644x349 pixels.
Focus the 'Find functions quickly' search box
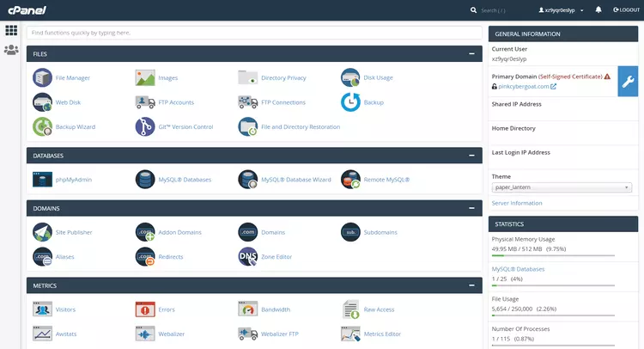tap(254, 33)
